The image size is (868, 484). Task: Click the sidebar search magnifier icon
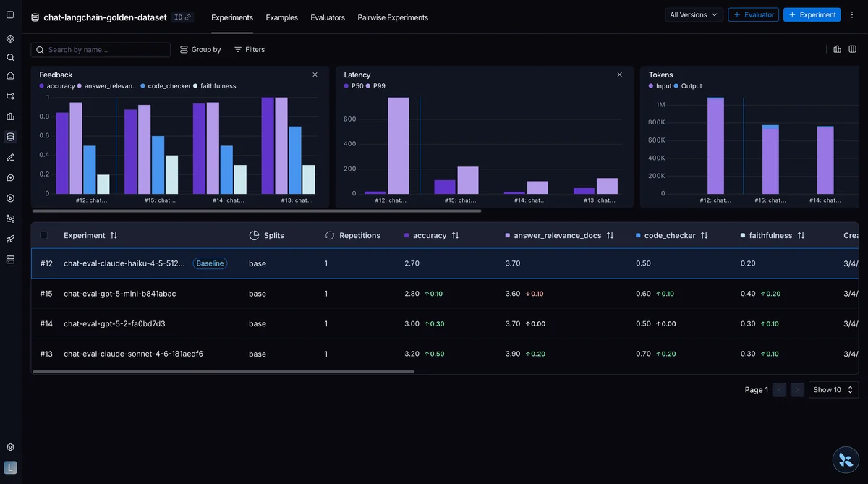click(x=10, y=57)
